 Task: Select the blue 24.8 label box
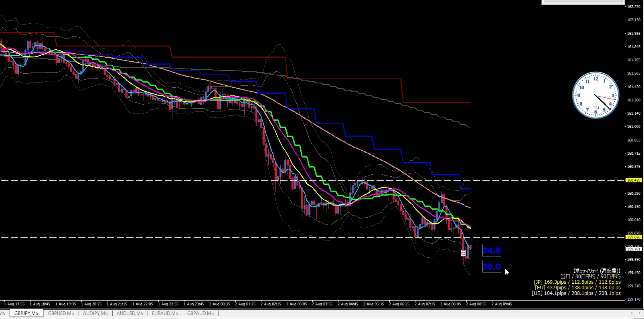(x=491, y=251)
